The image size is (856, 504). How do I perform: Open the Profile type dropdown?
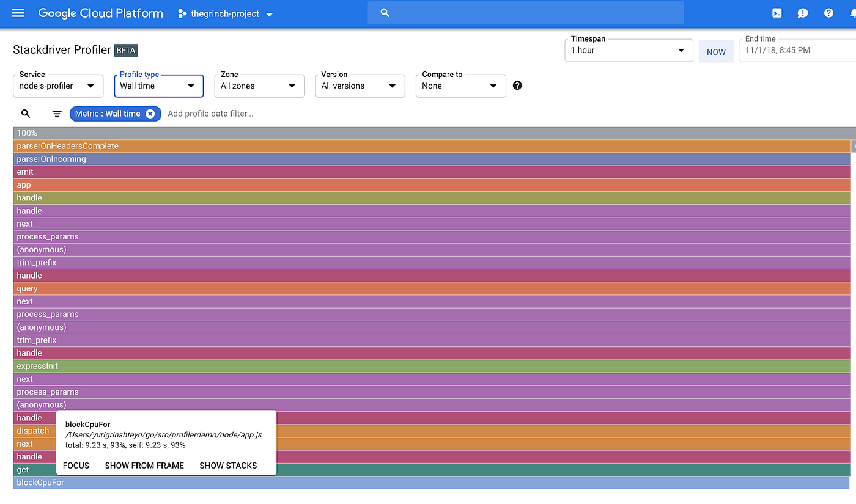[158, 86]
